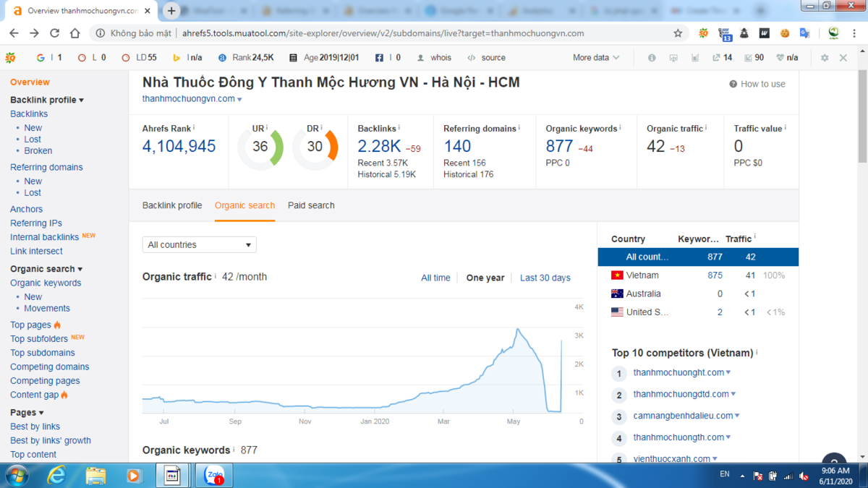The width and height of the screenshot is (868, 488).
Task: Open the Top subfolders report
Action: pos(39,338)
